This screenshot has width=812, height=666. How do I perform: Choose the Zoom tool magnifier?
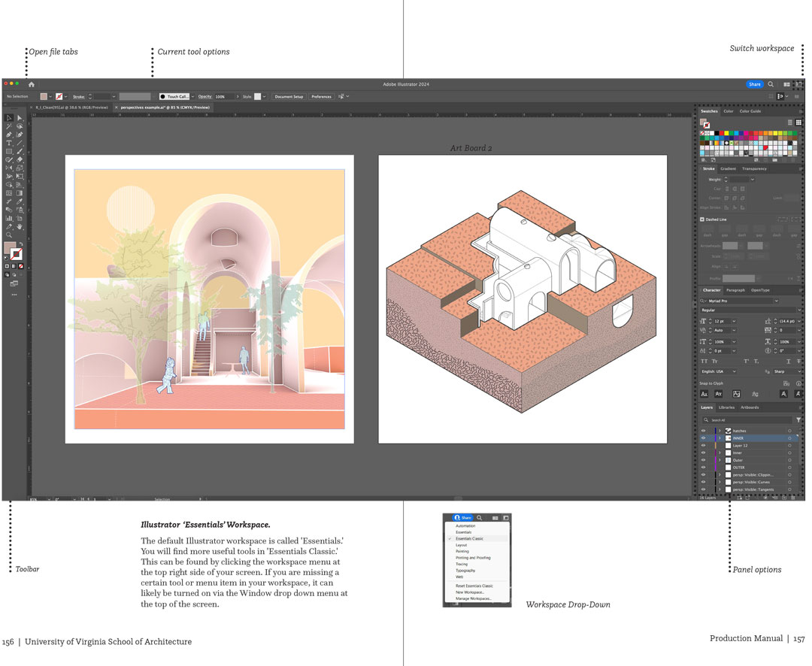(x=9, y=235)
